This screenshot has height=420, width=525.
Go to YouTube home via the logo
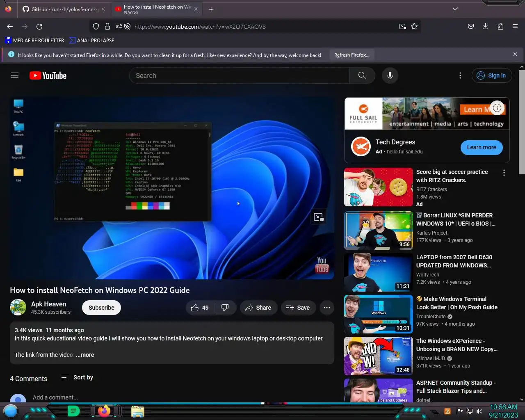click(48, 75)
